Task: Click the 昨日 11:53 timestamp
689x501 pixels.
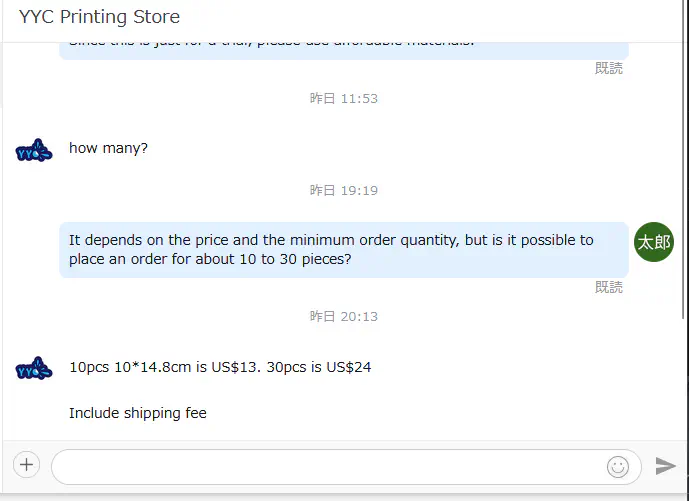Action: pos(343,99)
